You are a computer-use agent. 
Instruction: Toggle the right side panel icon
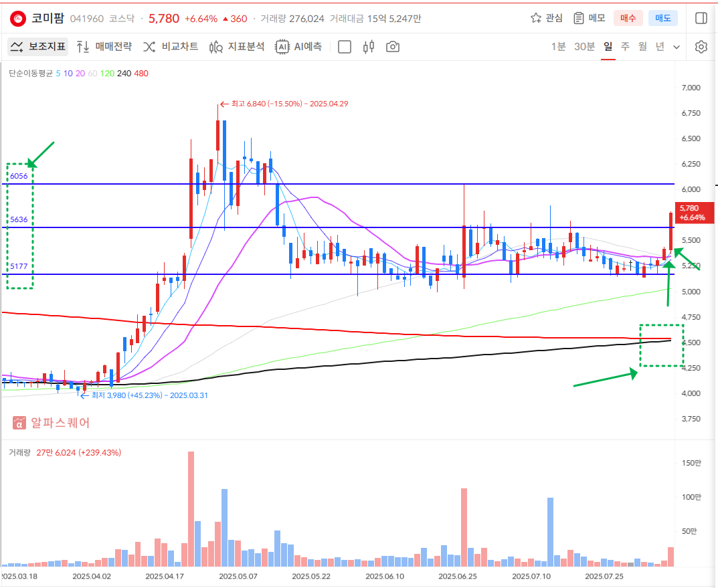pyautogui.click(x=701, y=18)
